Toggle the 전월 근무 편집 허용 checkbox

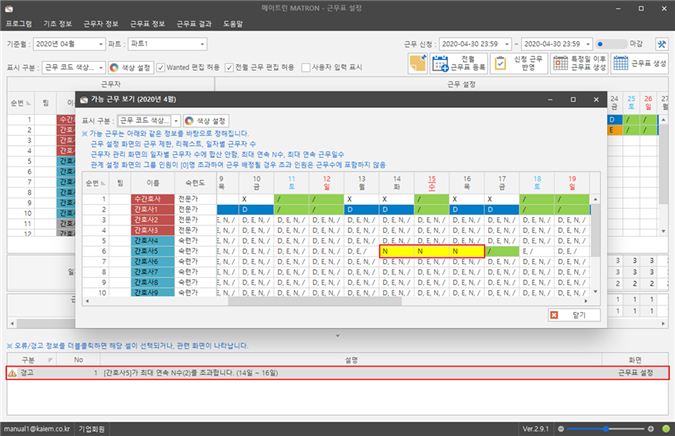click(x=230, y=68)
